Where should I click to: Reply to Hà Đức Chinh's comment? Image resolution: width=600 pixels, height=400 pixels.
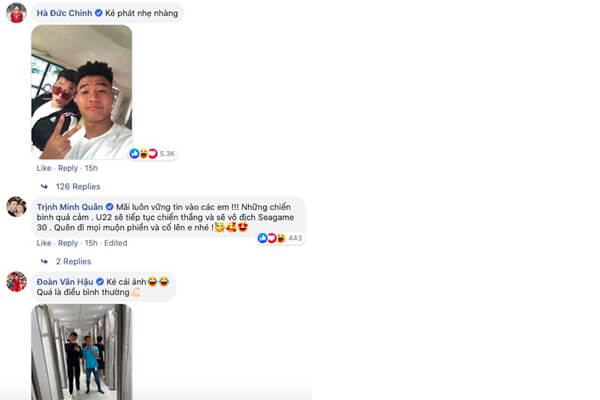tap(68, 168)
